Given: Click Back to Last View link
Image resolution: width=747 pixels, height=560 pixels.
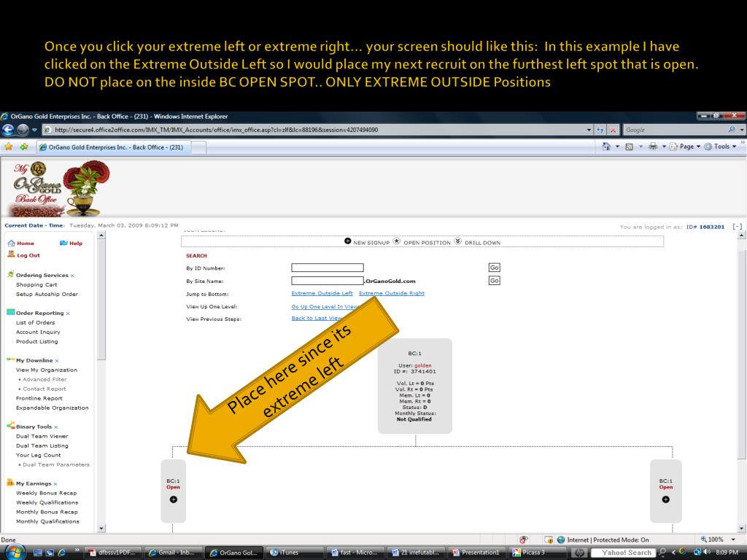Looking at the screenshot, I should pos(317,318).
